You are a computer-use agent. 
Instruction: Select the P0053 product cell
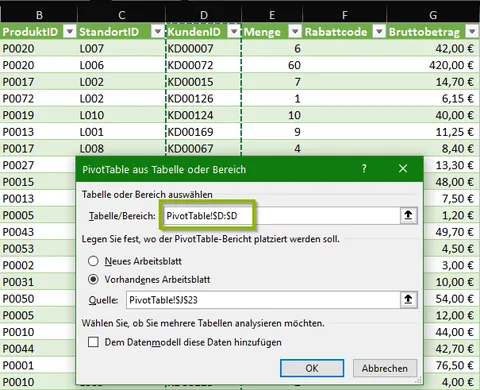[38, 248]
